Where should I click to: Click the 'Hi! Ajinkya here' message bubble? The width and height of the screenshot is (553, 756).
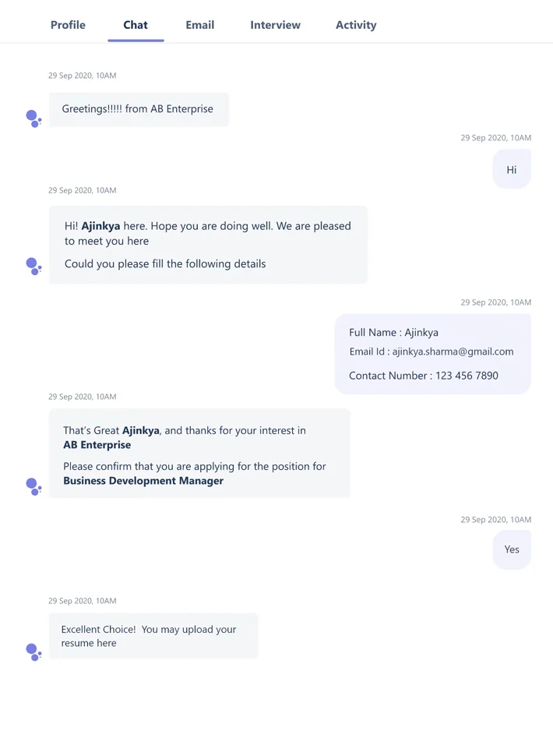click(207, 244)
